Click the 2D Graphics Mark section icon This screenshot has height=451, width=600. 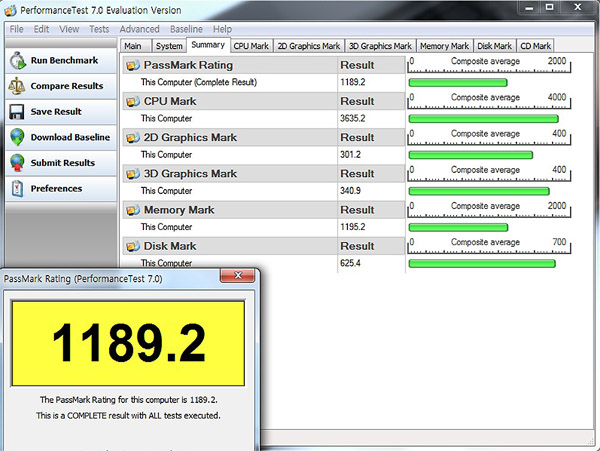click(x=133, y=138)
